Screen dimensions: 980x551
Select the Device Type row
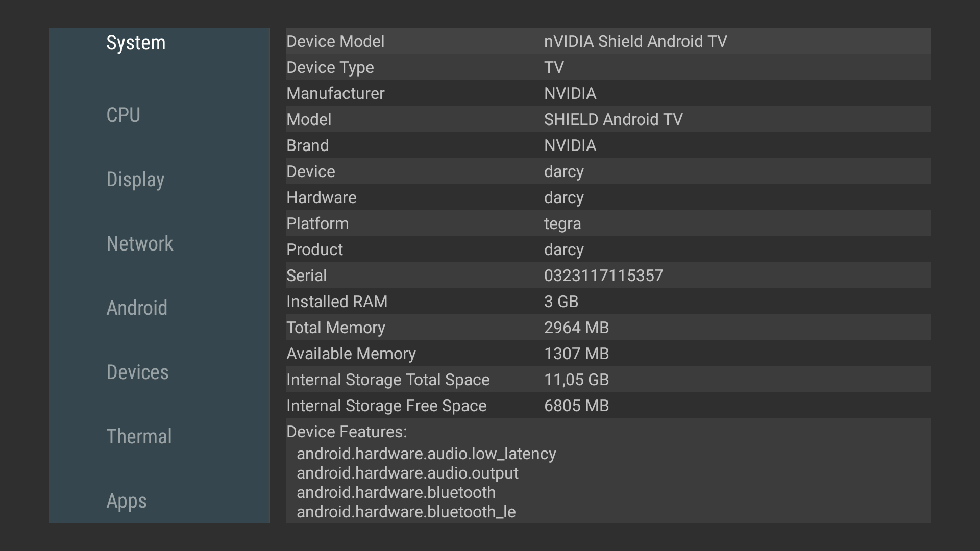(x=608, y=67)
